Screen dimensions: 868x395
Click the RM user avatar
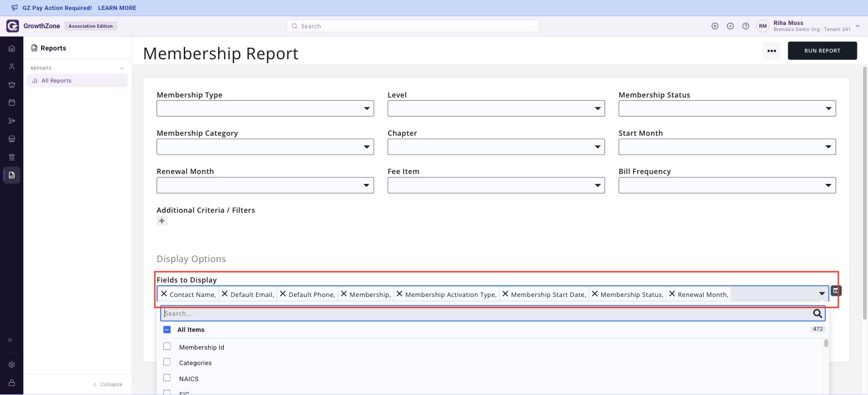(763, 26)
